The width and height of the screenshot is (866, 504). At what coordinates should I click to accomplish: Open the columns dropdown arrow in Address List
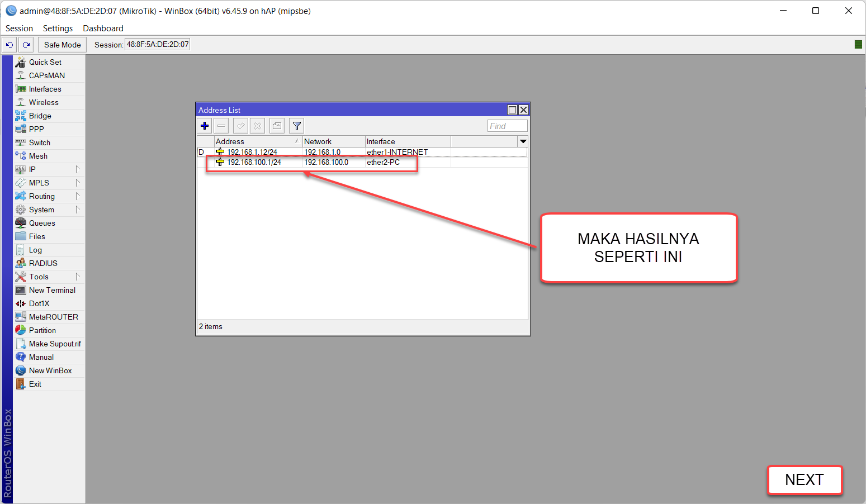coord(523,141)
